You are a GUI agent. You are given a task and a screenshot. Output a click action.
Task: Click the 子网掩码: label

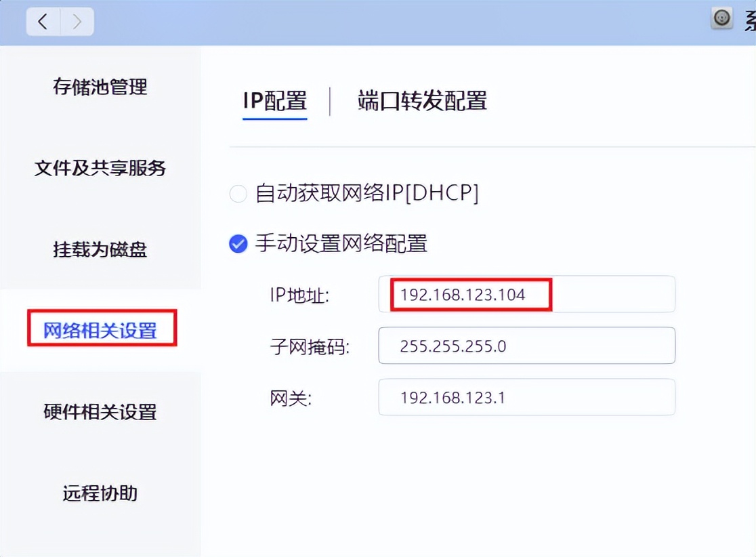pyautogui.click(x=310, y=347)
